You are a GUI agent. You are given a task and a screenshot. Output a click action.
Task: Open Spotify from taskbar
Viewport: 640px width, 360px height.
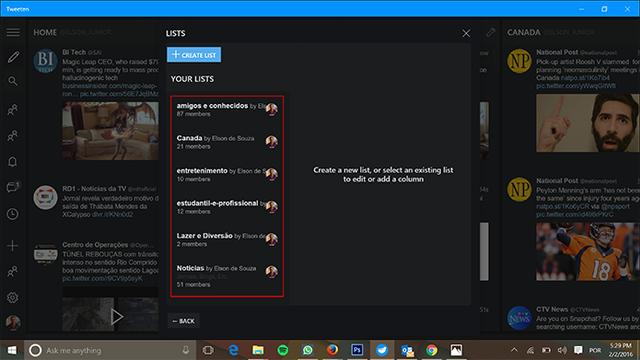pyautogui.click(x=283, y=350)
